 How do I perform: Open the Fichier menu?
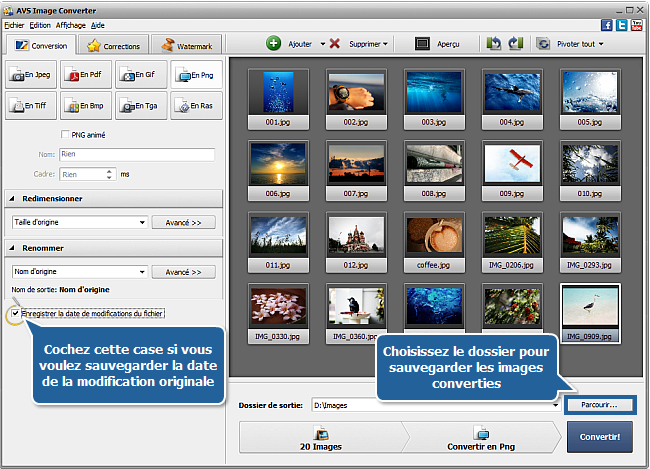click(14, 24)
